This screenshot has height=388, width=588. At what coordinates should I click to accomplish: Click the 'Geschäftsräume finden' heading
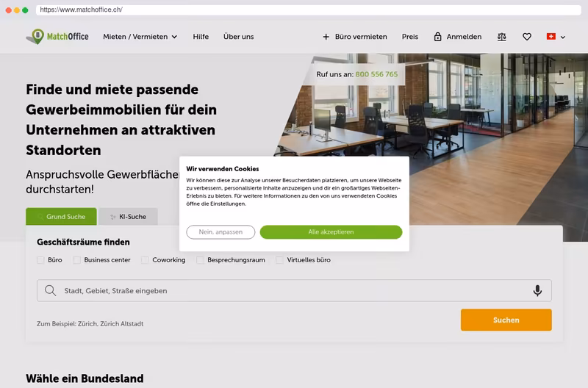83,242
